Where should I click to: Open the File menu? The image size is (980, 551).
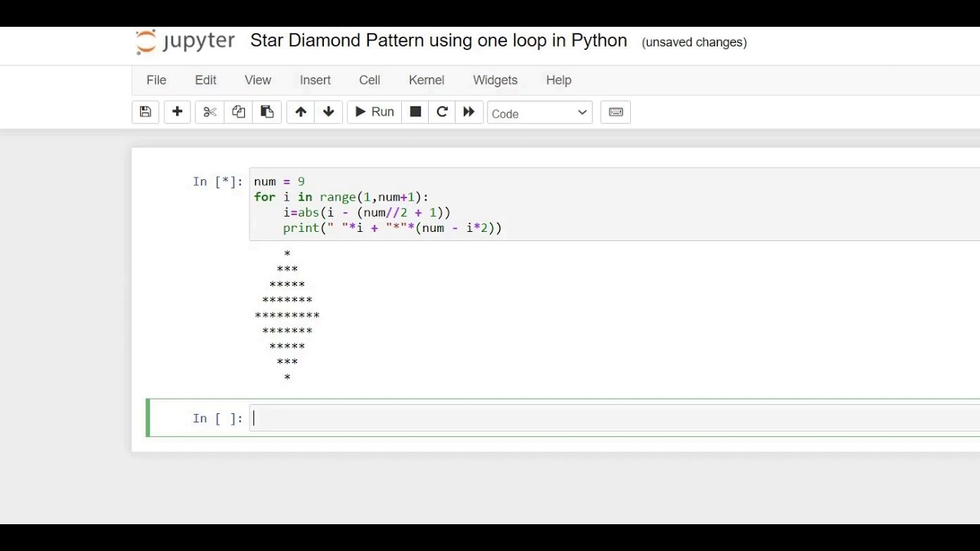(156, 80)
